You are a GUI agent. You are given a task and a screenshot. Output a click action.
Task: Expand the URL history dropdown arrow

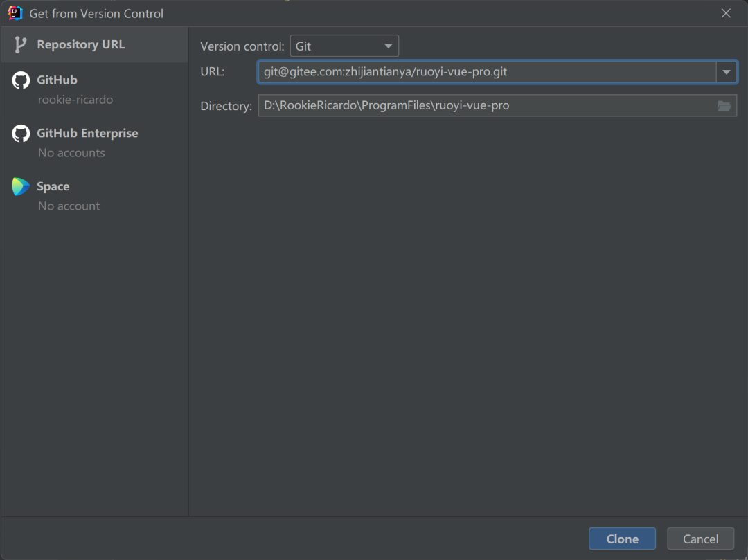(x=726, y=72)
